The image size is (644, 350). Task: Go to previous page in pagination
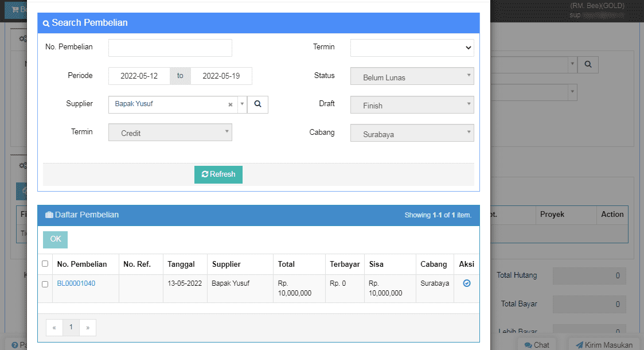[x=54, y=328]
